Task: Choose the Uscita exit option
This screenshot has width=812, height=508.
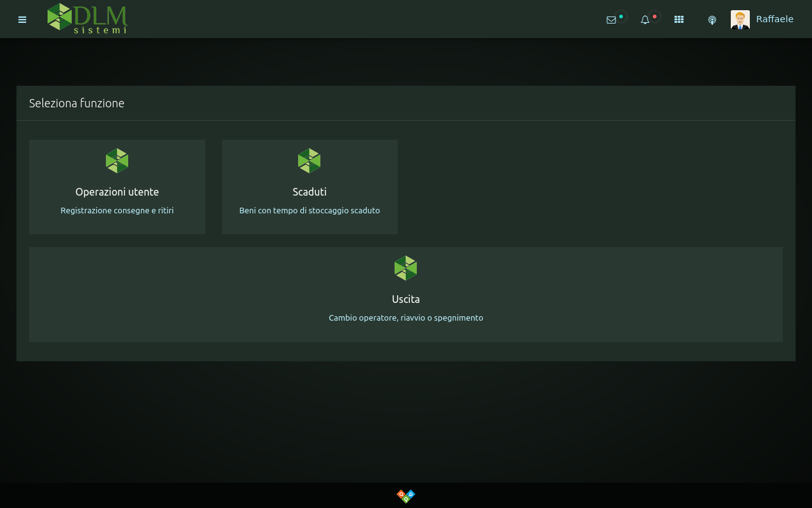Action: click(x=406, y=299)
